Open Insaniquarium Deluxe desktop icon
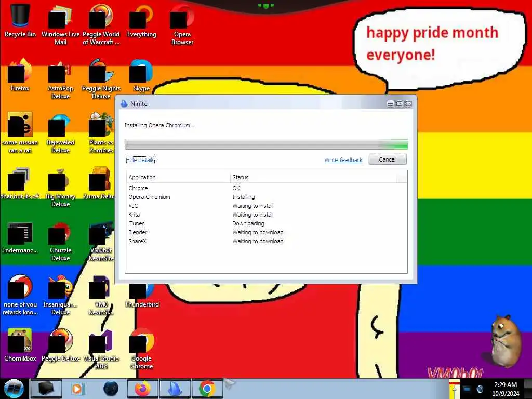Viewport: 532px width, 399px height. tap(60, 295)
